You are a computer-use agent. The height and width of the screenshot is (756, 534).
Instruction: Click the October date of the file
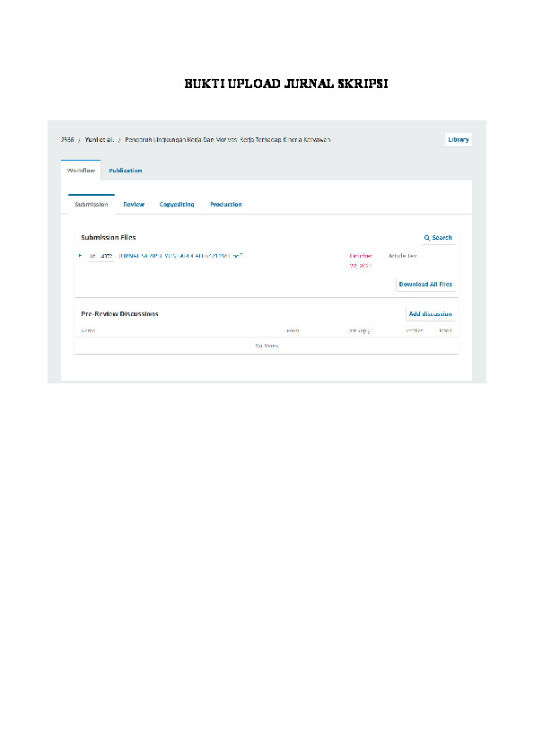(361, 261)
